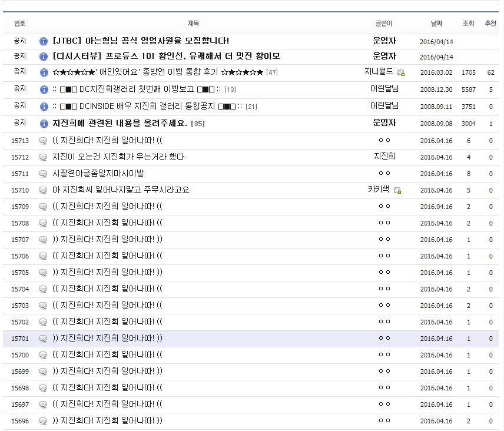This screenshot has width=504, height=431.
Task: Open the post '지진이 오는건 지진희가 우는거라 했다'
Action: [118, 157]
